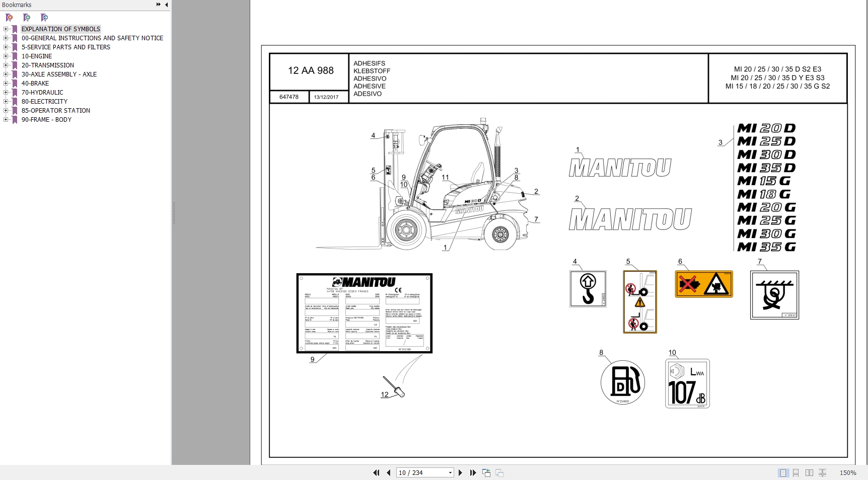This screenshot has height=480, width=868.
Task: Expand 00-GENERAL INSTRUCTIONS bookmark node
Action: 6,38
